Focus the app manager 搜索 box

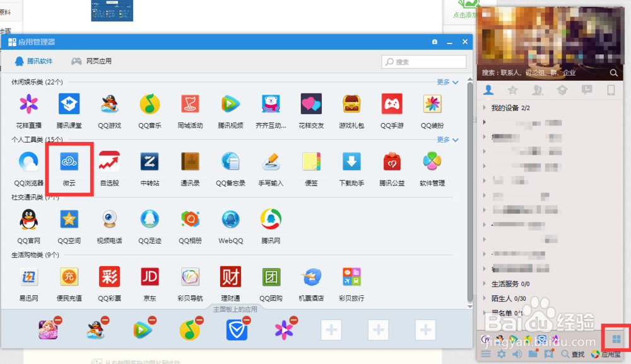pyautogui.click(x=424, y=62)
